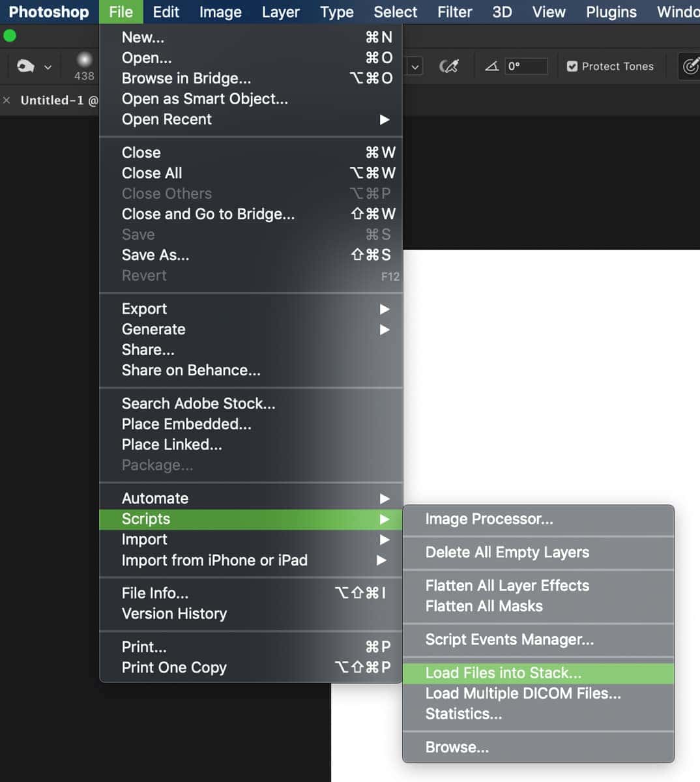Viewport: 700px width, 782px height.
Task: Select Image Processor from Scripts
Action: click(489, 519)
